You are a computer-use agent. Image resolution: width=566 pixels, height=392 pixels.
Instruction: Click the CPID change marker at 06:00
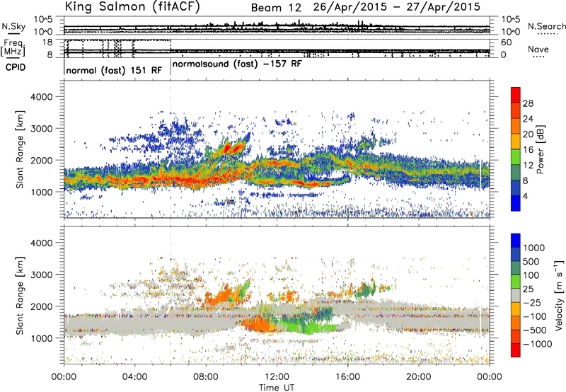point(171,67)
